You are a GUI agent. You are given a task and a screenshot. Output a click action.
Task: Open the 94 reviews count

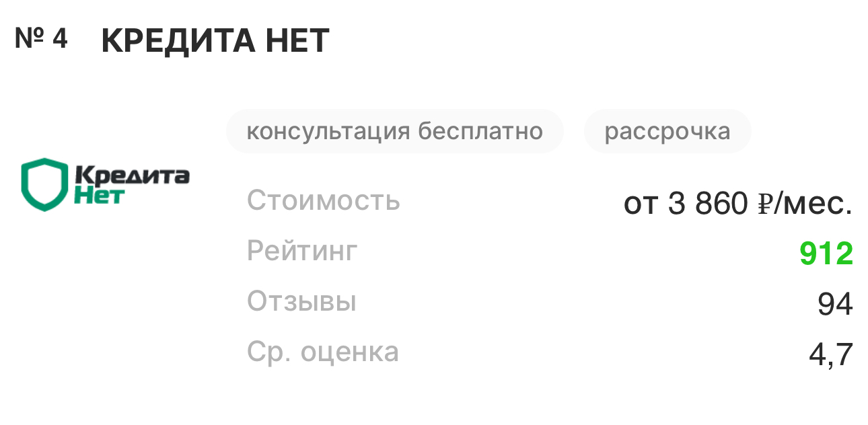click(x=835, y=305)
